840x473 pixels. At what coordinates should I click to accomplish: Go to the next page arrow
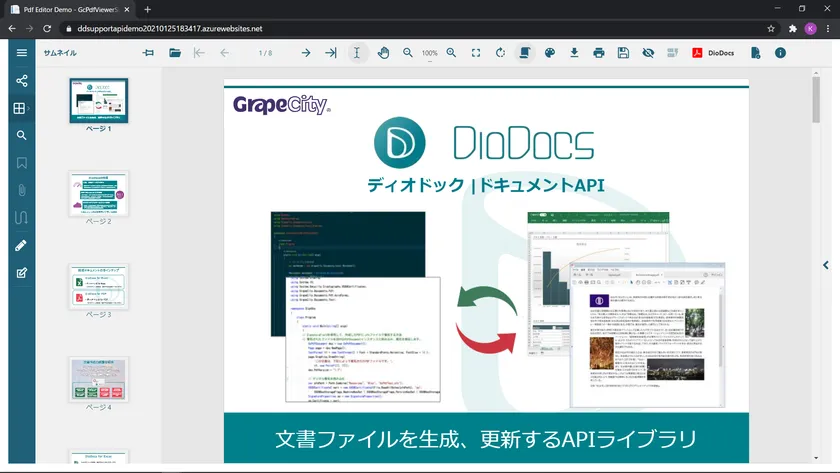(x=305, y=53)
